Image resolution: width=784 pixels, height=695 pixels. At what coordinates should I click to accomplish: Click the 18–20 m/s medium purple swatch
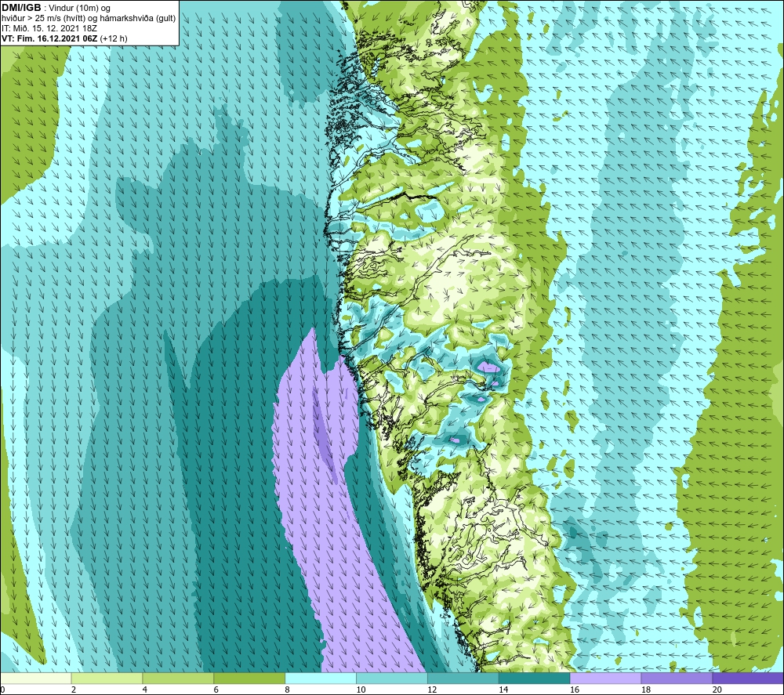click(x=677, y=678)
